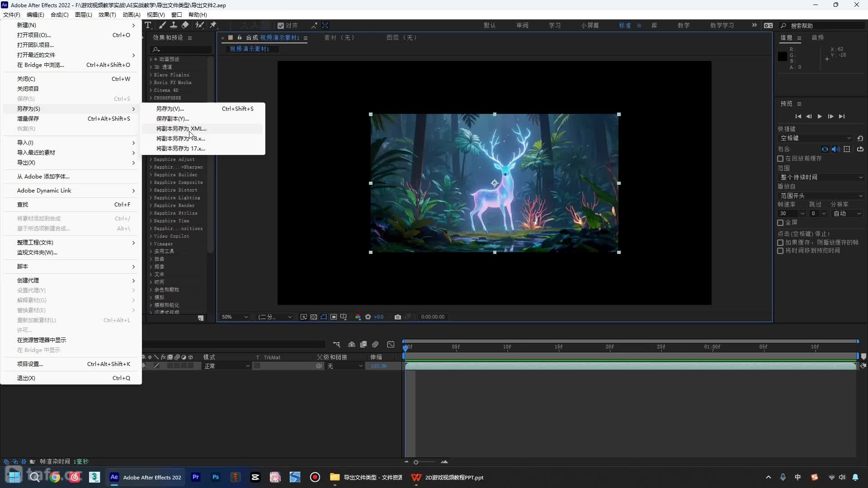
Task: Click the timeline zoom slider handle
Action: click(416, 462)
